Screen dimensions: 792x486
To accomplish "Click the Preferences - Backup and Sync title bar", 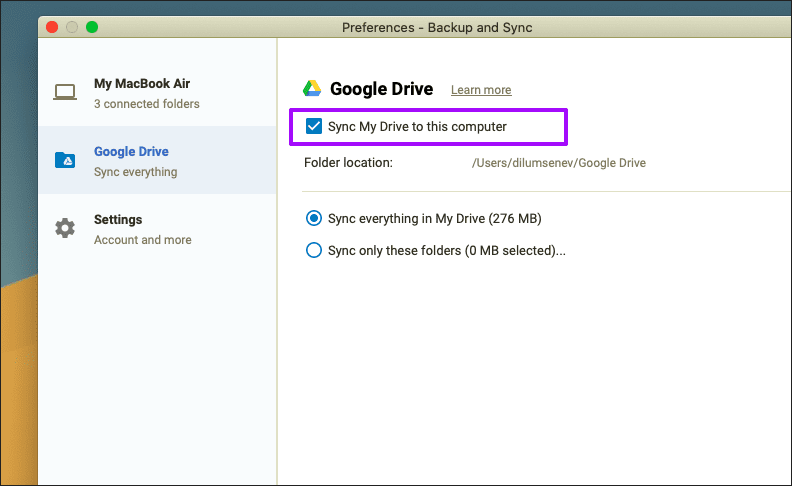I will (437, 27).
